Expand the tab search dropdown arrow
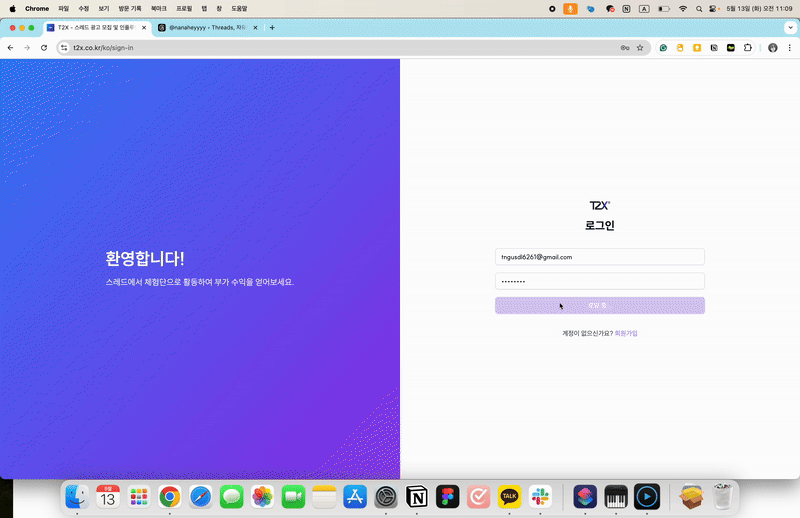This screenshot has height=518, width=800. tap(790, 28)
